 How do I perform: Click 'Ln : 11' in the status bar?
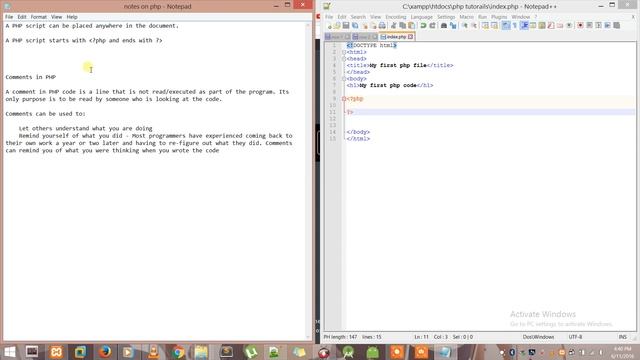point(421,337)
